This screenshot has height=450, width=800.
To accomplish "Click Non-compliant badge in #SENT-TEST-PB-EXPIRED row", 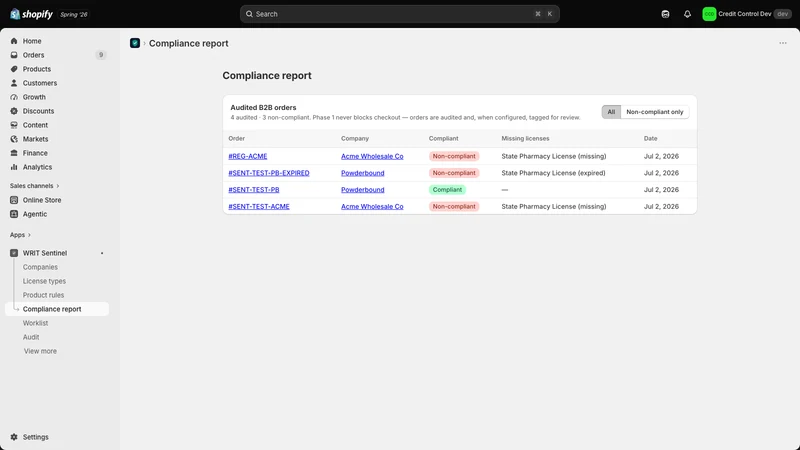I will pyautogui.click(x=454, y=173).
